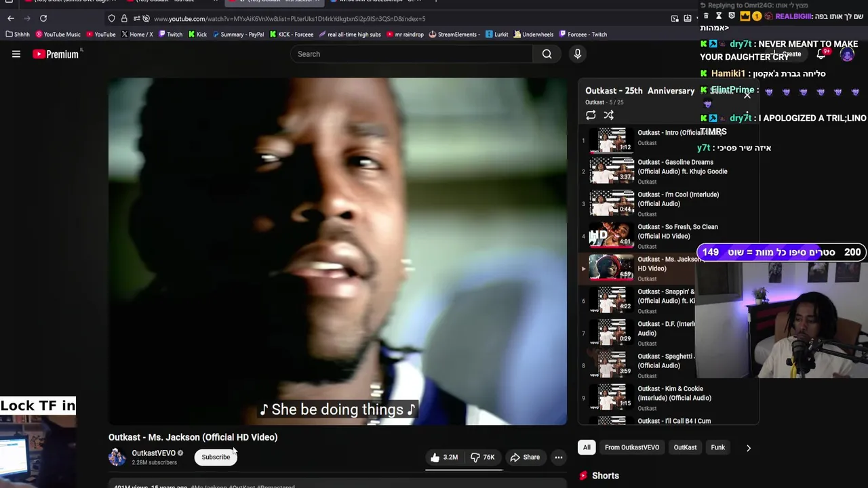The image size is (868, 488).
Task: Play Outkast - Intro from playlist
Action: (x=668, y=140)
